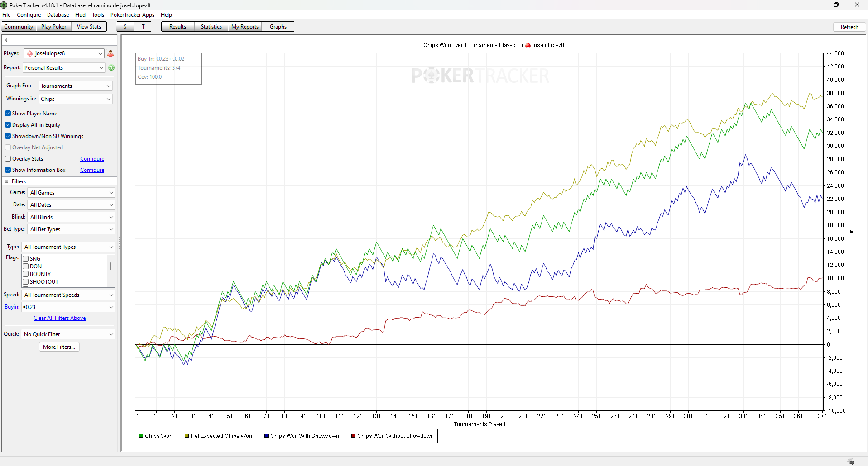This screenshot has width=868, height=466.
Task: Click Clear All Filters Above link
Action: coord(59,319)
